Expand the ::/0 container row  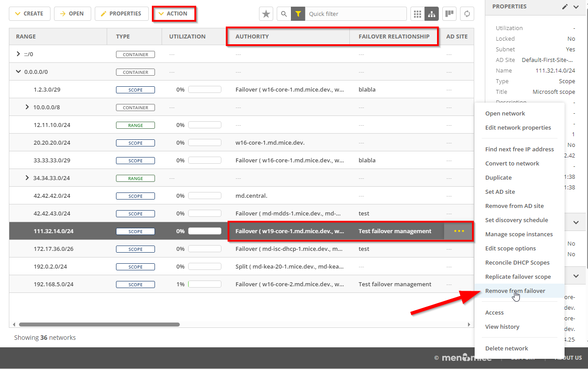click(18, 54)
